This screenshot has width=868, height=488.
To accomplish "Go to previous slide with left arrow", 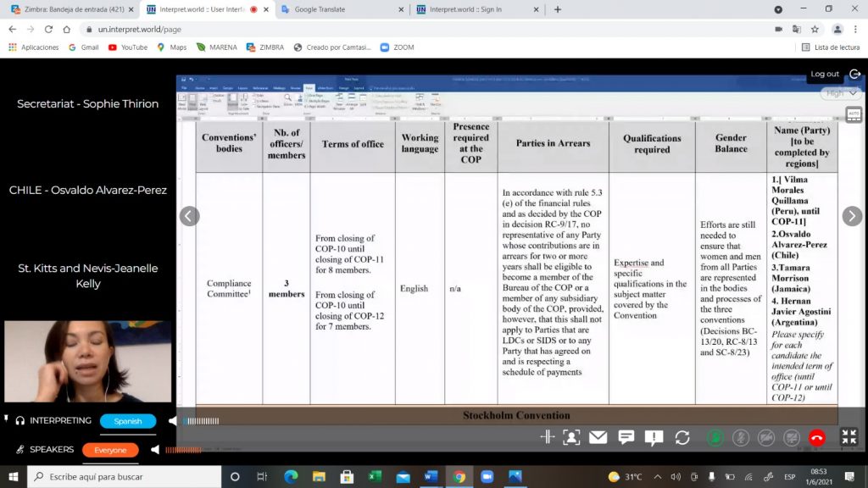I will (189, 216).
